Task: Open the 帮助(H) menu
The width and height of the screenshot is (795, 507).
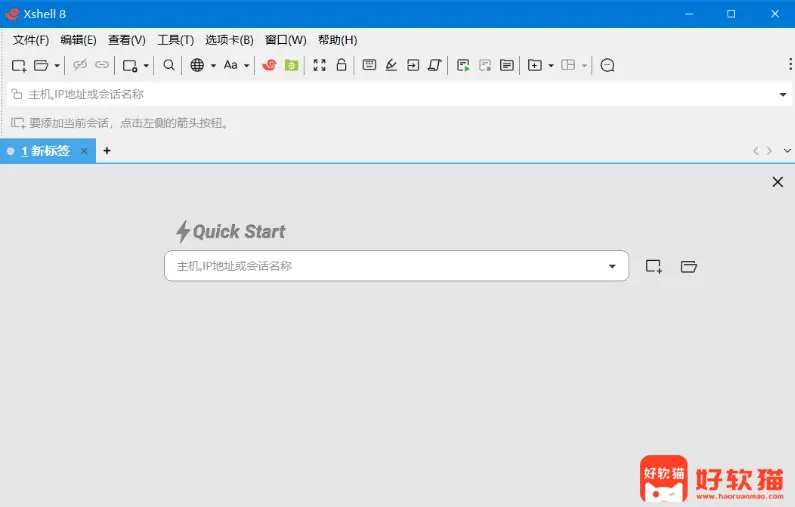Action: click(338, 40)
